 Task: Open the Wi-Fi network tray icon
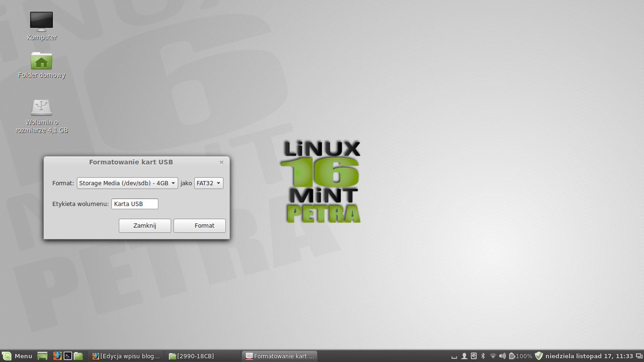point(493,356)
